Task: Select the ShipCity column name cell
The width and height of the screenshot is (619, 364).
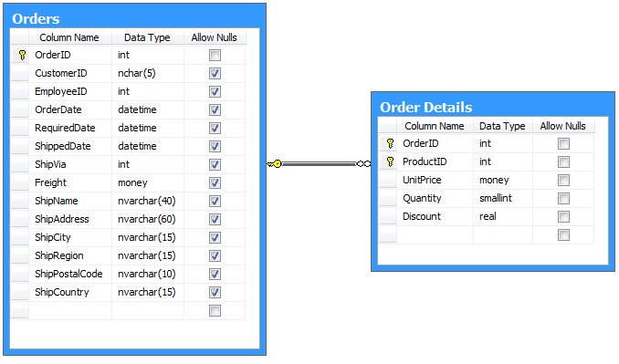Action: [x=70, y=237]
